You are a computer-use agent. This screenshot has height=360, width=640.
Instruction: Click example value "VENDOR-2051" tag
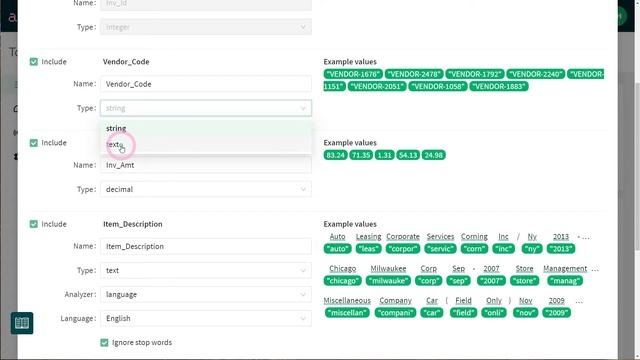coord(377,87)
